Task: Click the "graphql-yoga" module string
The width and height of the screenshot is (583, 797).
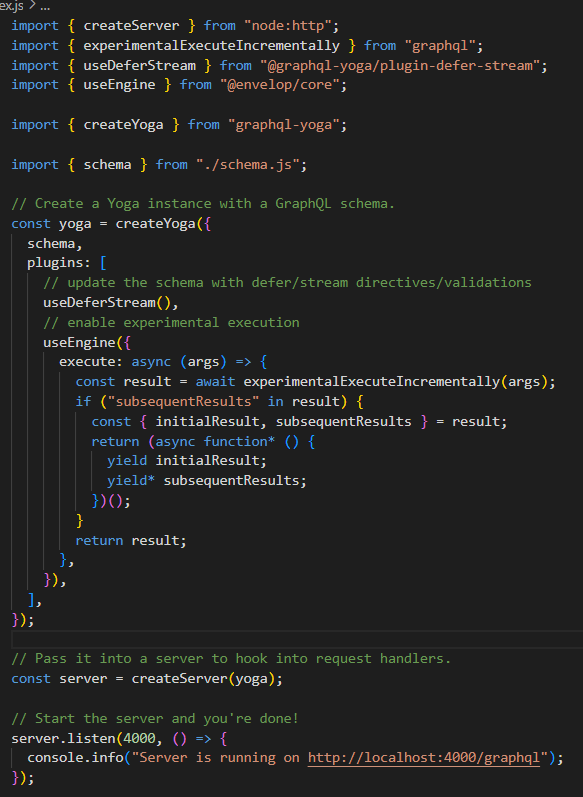Action: tap(284, 125)
